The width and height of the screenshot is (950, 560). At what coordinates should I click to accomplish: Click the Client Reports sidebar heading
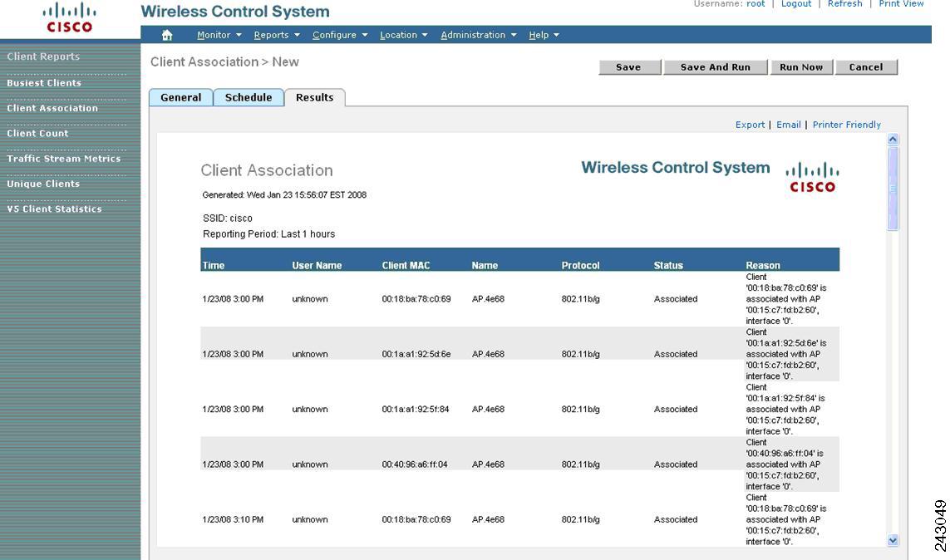point(43,56)
